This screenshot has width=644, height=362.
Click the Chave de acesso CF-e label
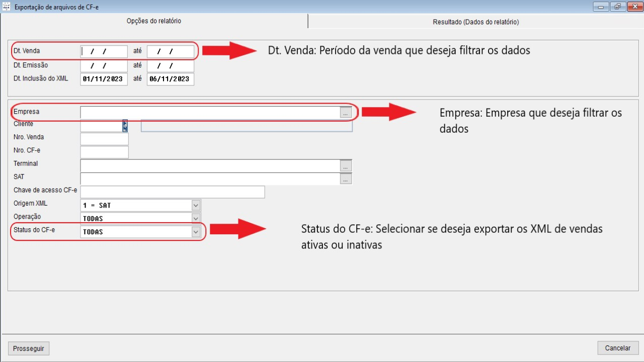(45, 190)
